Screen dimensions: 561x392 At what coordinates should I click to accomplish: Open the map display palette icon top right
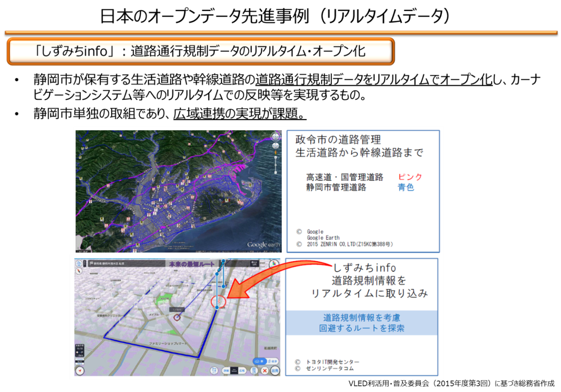coord(273,264)
